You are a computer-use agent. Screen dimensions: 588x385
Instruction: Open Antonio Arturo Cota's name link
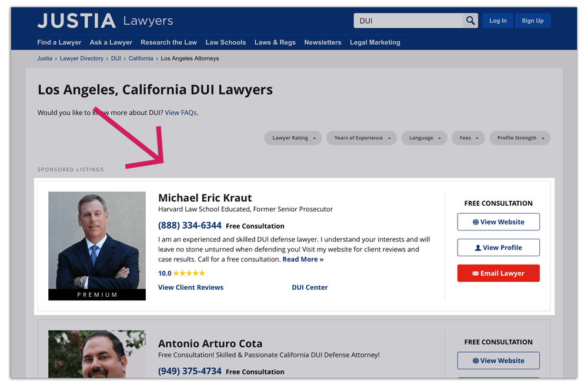[211, 343]
